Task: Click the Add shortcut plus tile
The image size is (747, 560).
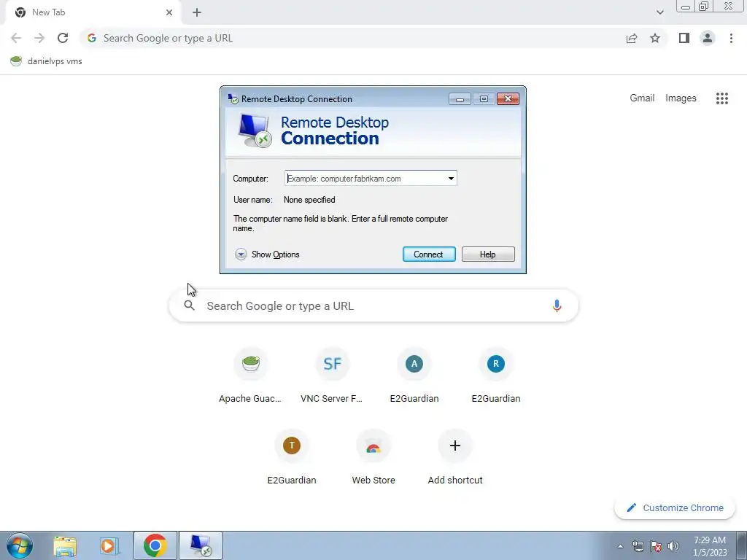Action: point(455,457)
